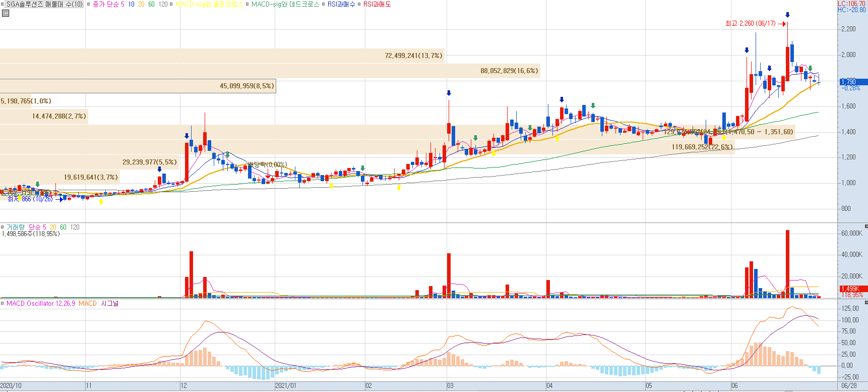This screenshot has height=392, width=868.
Task: Click the MACD-sig와 데드크로스 legend text
Action: (285, 4)
